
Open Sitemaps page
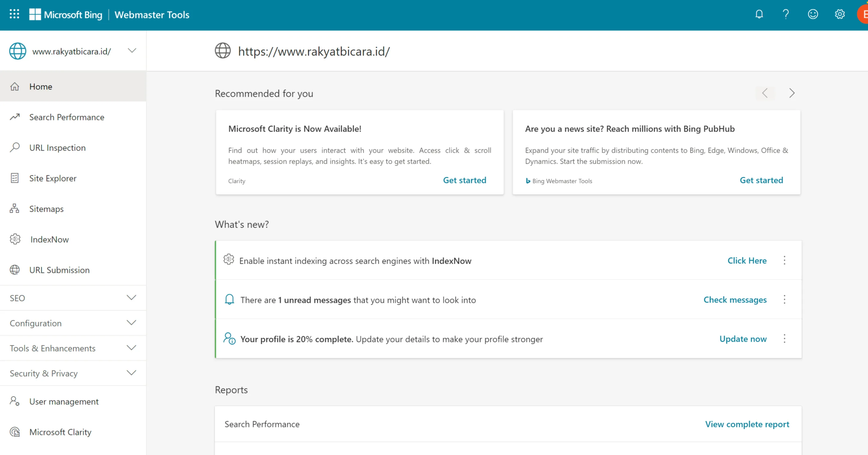coord(73,209)
